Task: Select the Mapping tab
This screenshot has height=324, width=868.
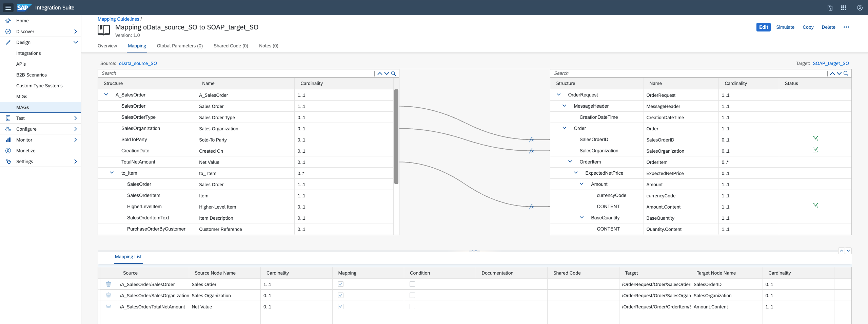Action: click(137, 46)
